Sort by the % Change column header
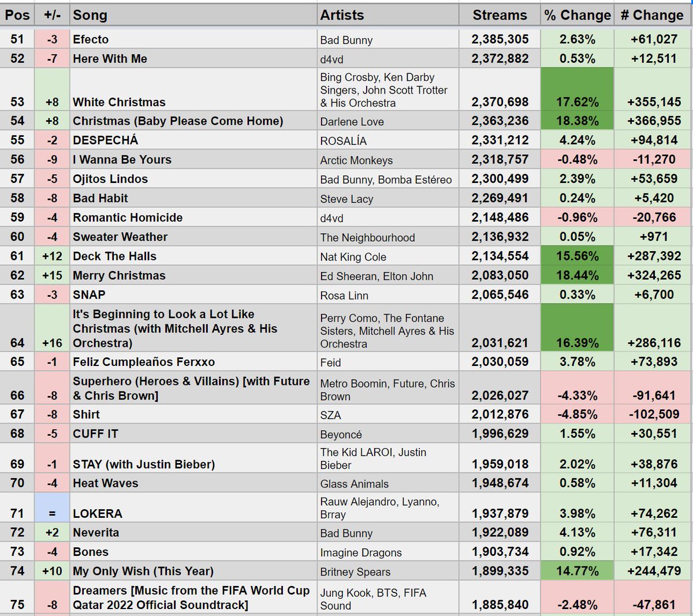Screen dimensions: 693x616 575,15
